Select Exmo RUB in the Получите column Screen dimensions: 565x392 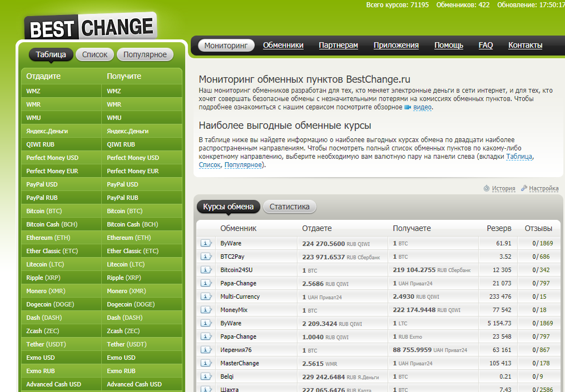142,371
